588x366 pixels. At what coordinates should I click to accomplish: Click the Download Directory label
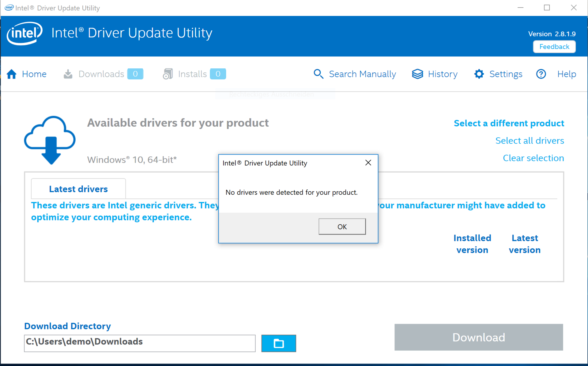(x=67, y=326)
